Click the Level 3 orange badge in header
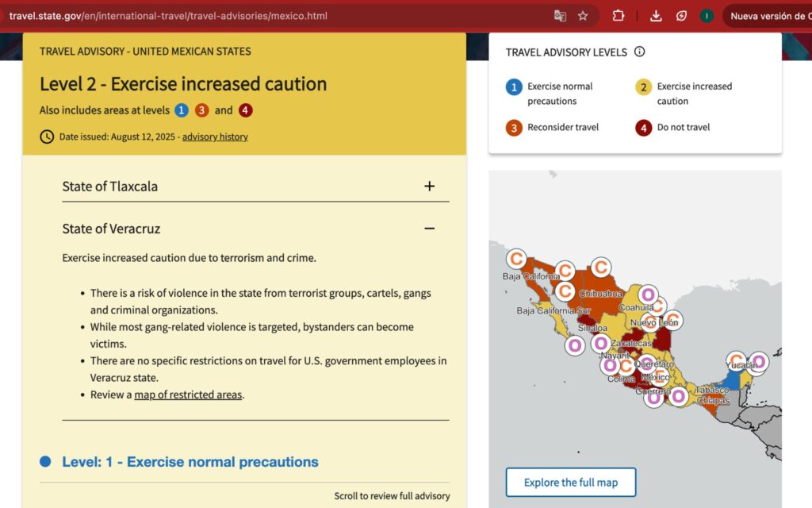The image size is (812, 508). pyautogui.click(x=202, y=110)
